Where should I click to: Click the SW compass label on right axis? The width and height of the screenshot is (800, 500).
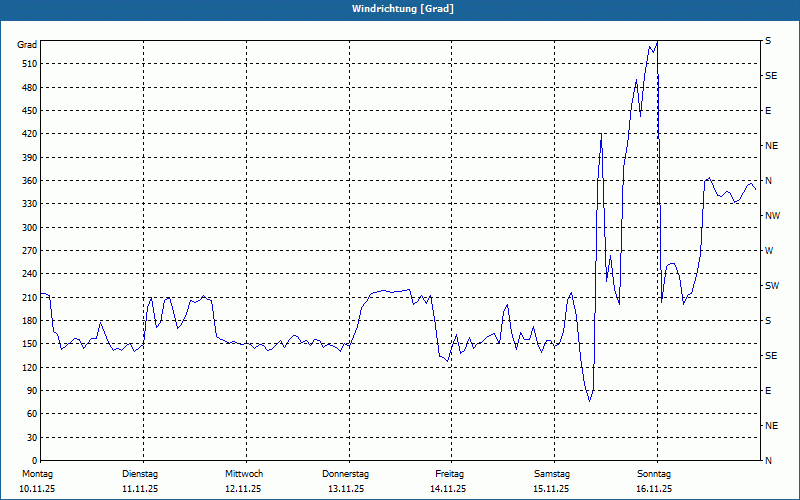771,286
